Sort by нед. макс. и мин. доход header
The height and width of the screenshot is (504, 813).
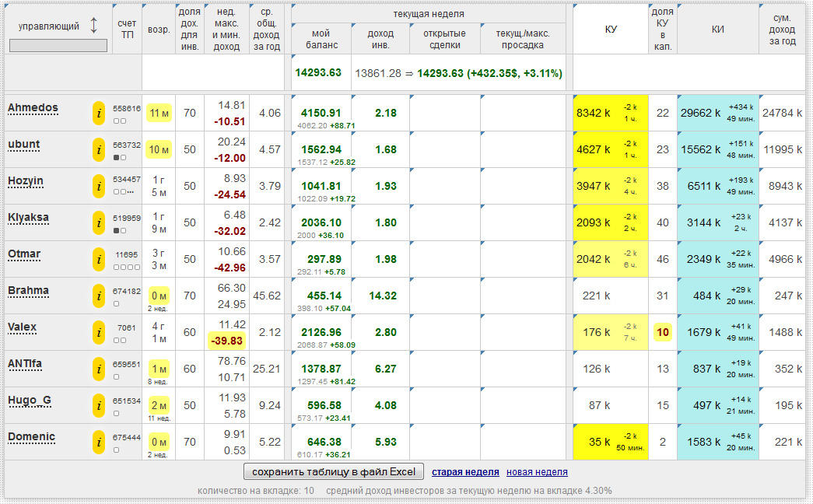(x=226, y=29)
